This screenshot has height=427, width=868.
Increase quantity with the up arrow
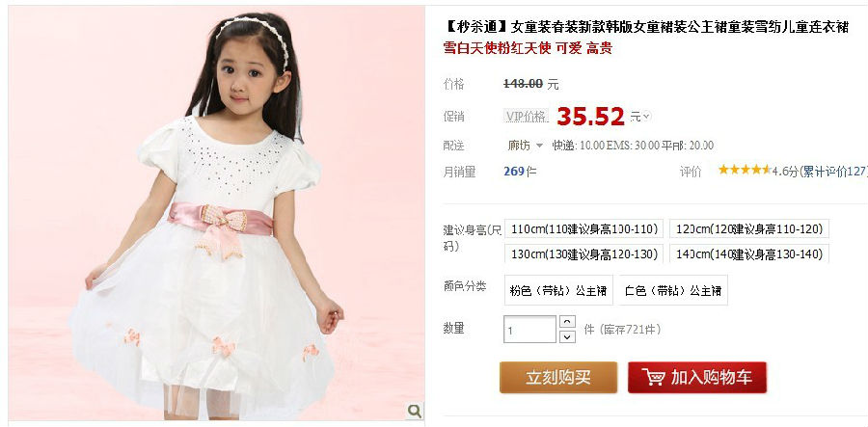pos(567,321)
